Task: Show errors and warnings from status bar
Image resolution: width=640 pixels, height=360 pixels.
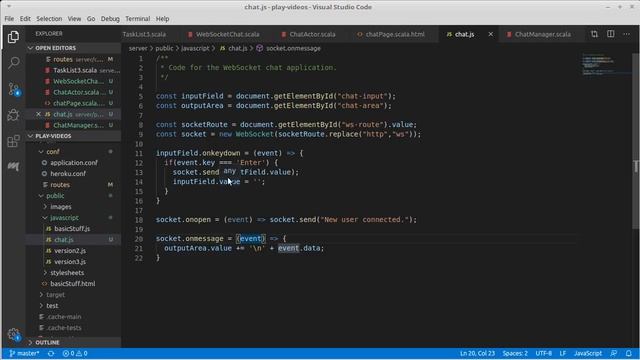Action: click(75, 353)
